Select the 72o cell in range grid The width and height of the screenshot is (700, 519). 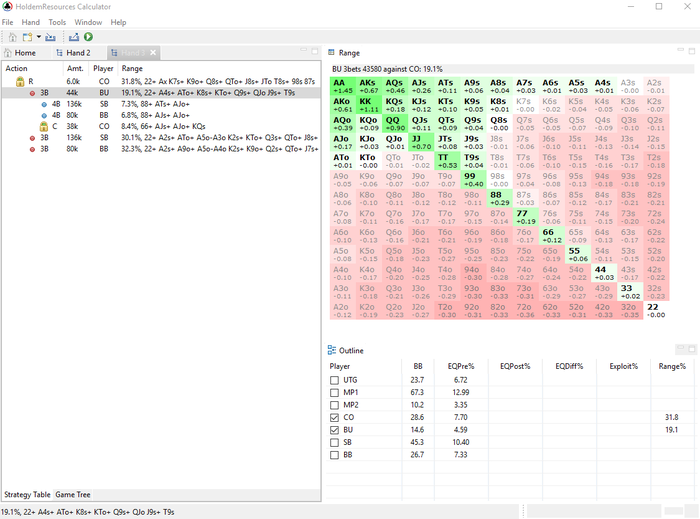pos(524,311)
